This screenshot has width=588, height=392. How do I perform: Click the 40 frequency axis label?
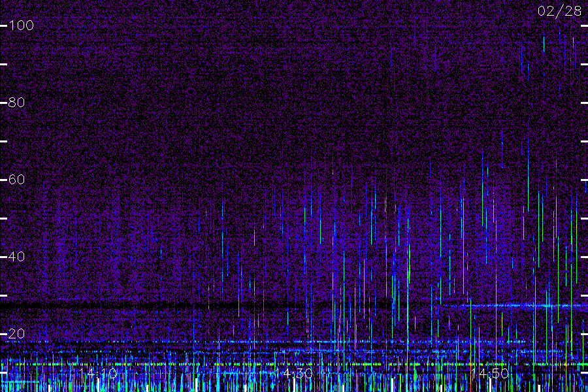(x=16, y=257)
